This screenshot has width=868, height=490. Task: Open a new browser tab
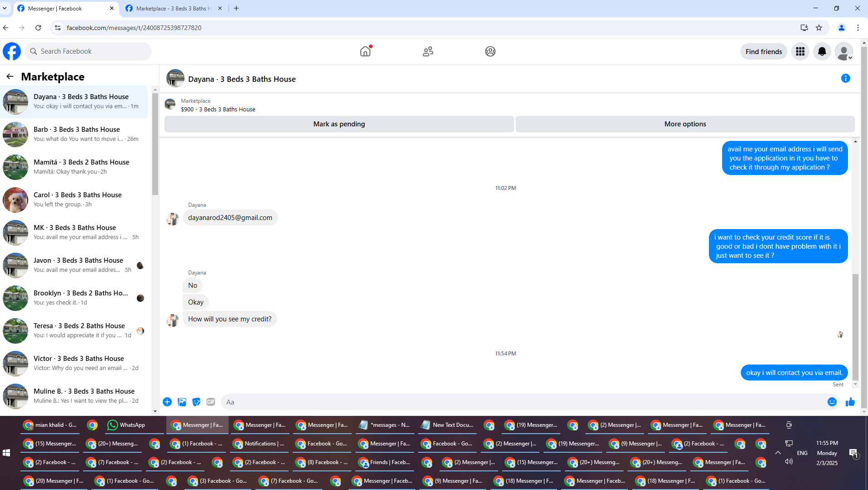pos(236,8)
